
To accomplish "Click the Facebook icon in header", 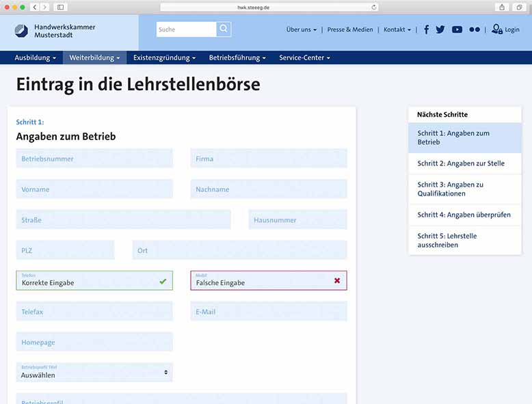I will [427, 29].
